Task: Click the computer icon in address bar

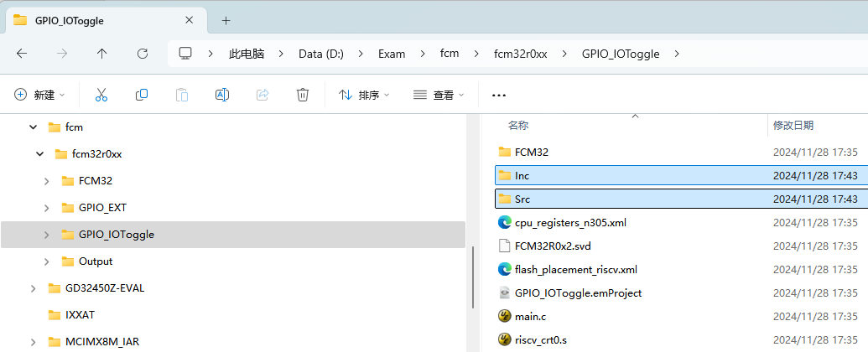Action: (185, 53)
